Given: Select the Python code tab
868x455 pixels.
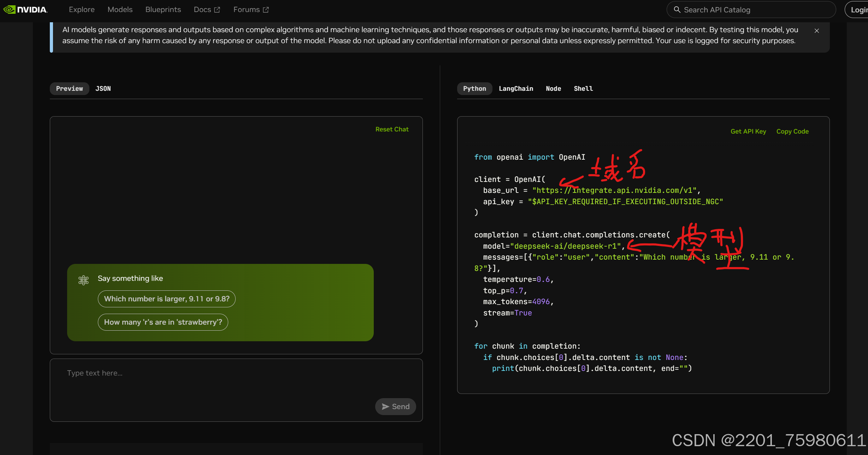Looking at the screenshot, I should coord(474,89).
